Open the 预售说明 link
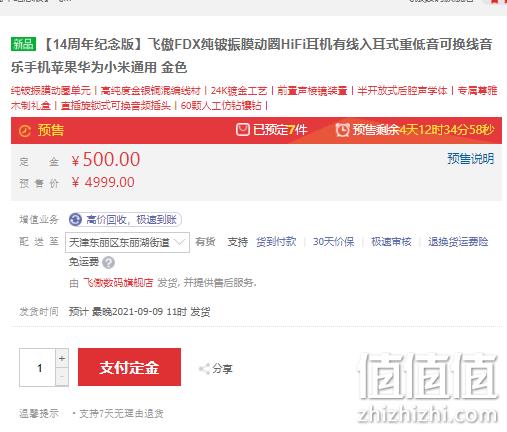The width and height of the screenshot is (507, 432). point(470,159)
